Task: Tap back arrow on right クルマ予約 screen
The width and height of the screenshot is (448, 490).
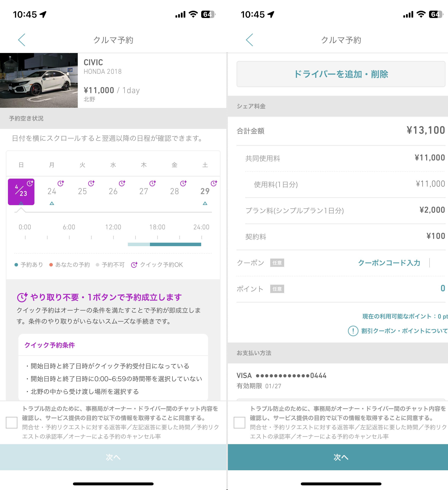Action: coord(250,40)
